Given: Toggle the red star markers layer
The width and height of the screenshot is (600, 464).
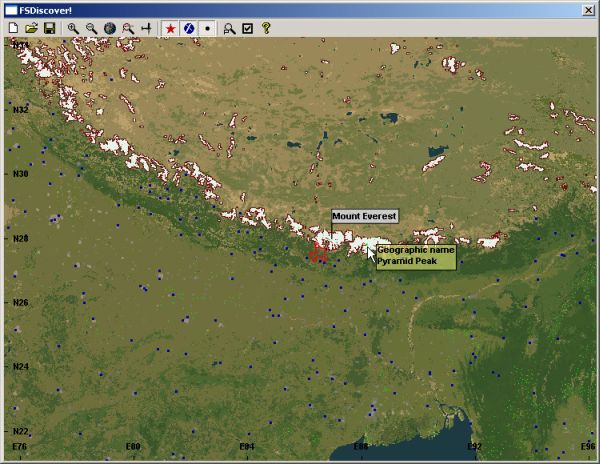Looking at the screenshot, I should [x=170, y=29].
